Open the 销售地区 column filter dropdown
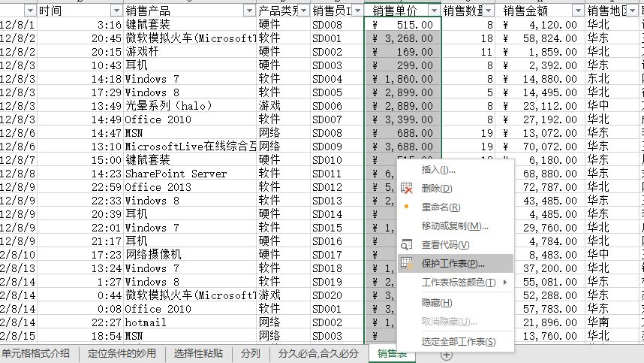Screen dimensions: 644x363 (633, 11)
